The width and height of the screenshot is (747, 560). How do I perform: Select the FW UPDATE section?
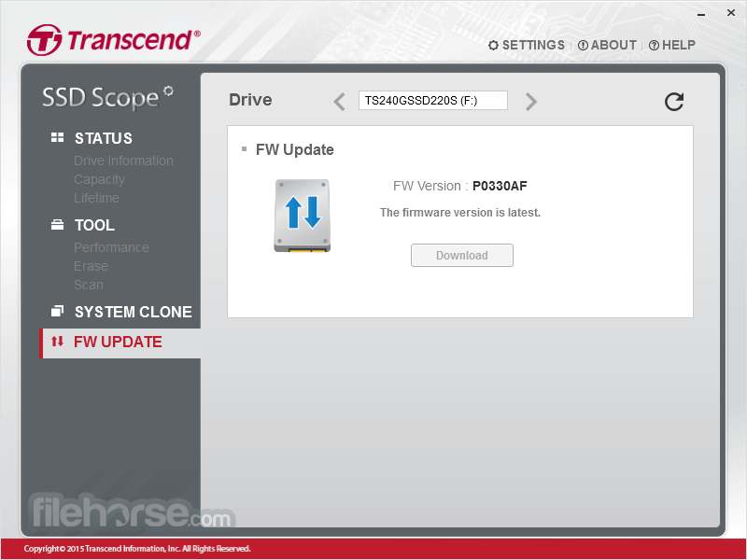tap(120, 343)
